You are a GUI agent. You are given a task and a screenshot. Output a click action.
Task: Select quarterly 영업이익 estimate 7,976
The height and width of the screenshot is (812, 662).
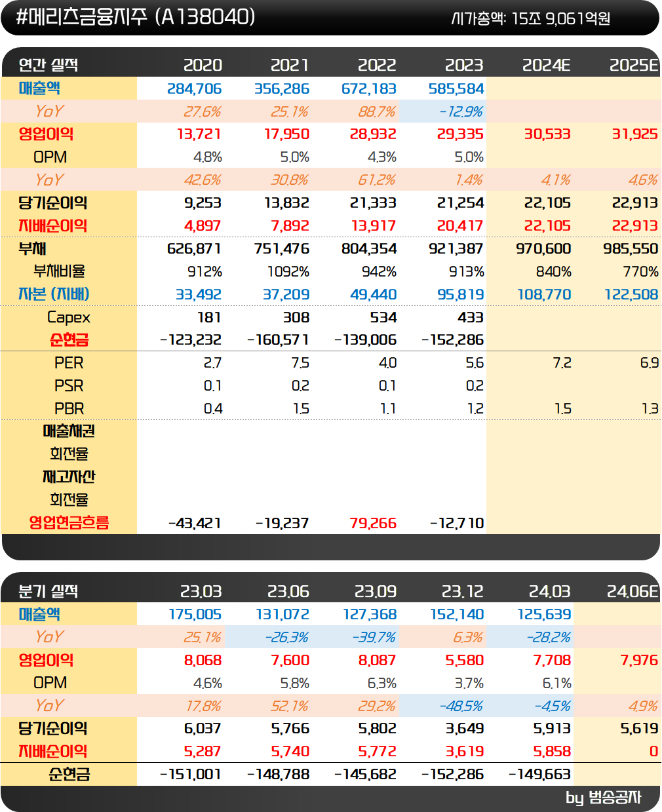tap(639, 660)
